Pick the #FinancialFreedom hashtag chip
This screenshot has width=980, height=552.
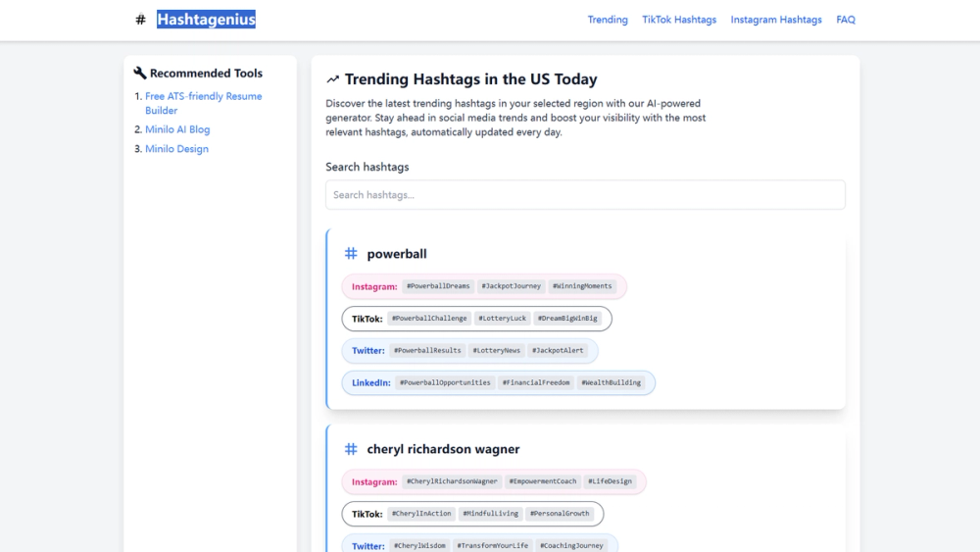click(536, 382)
